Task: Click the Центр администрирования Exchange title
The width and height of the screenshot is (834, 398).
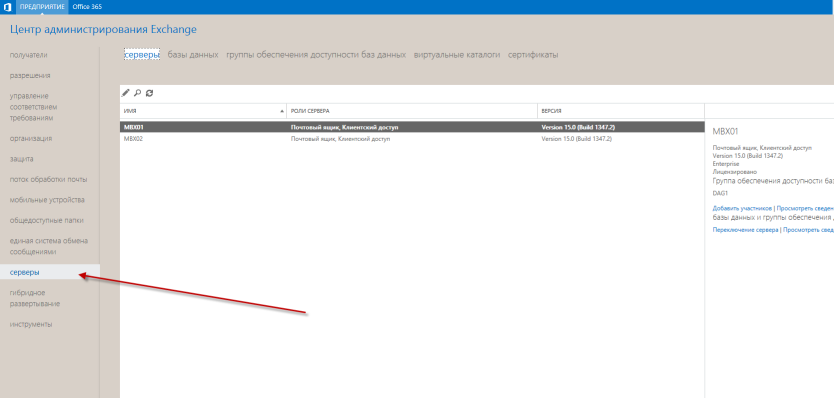Action: (103, 30)
